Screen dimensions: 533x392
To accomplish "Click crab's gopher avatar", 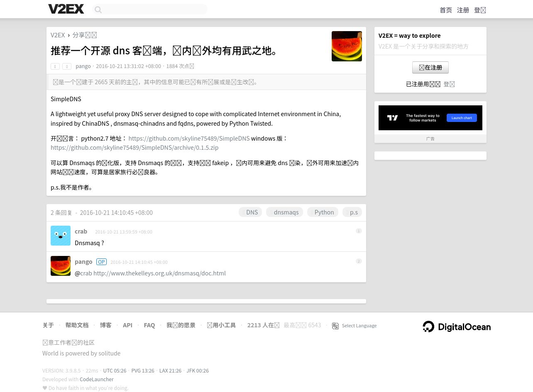I will (61, 236).
